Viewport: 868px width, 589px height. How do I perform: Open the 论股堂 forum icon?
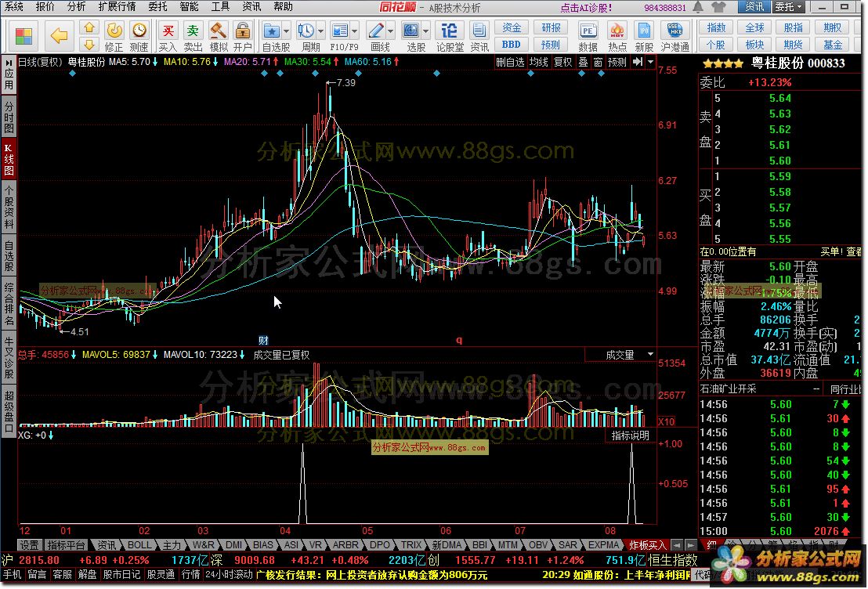tap(450, 37)
